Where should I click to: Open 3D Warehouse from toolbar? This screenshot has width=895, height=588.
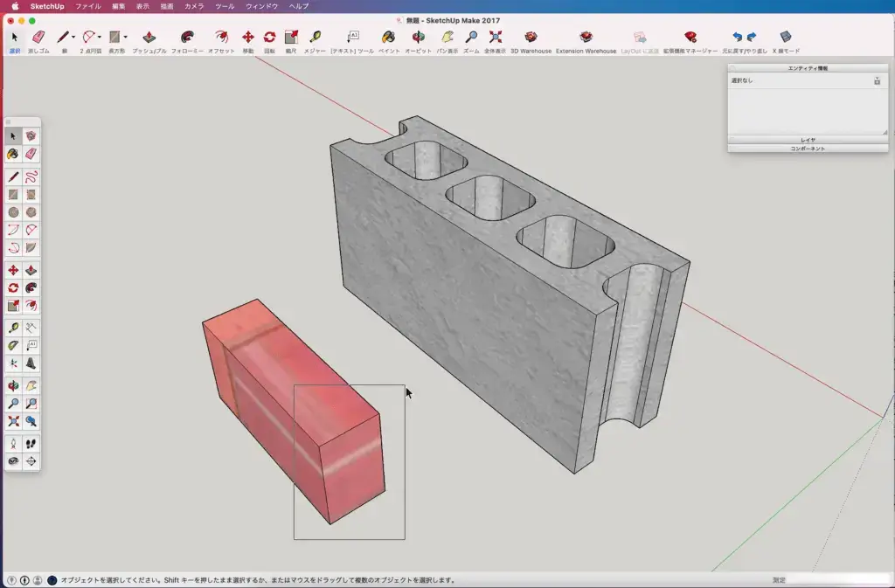(x=531, y=38)
